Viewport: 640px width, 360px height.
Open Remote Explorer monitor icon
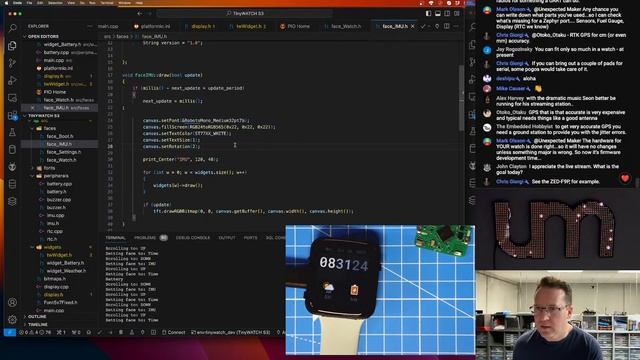(x=12, y=98)
